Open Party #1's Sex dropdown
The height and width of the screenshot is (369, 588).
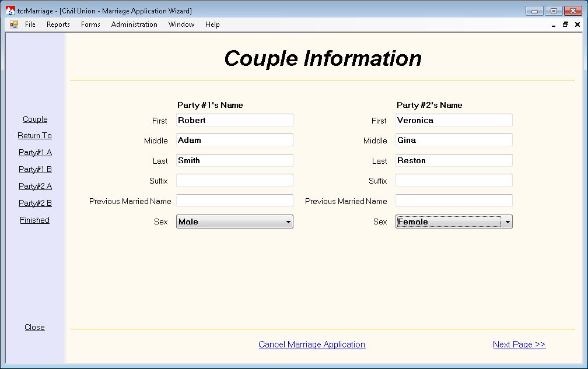[235, 222]
